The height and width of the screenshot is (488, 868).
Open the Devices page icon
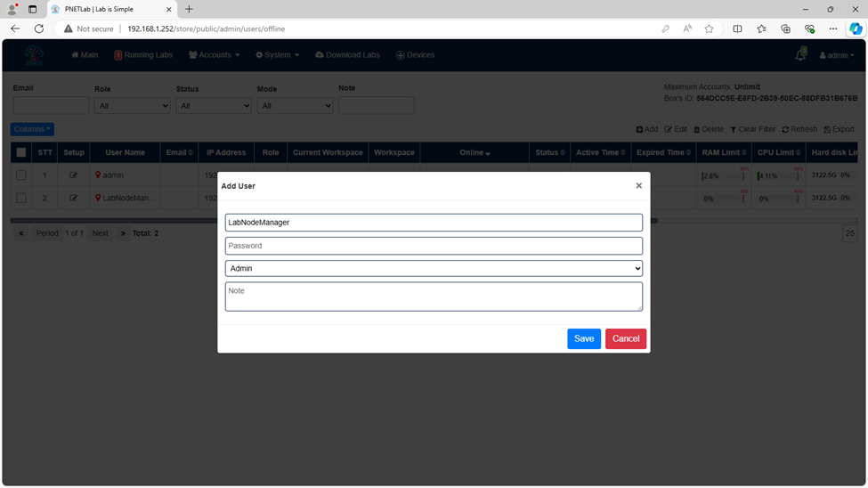401,55
